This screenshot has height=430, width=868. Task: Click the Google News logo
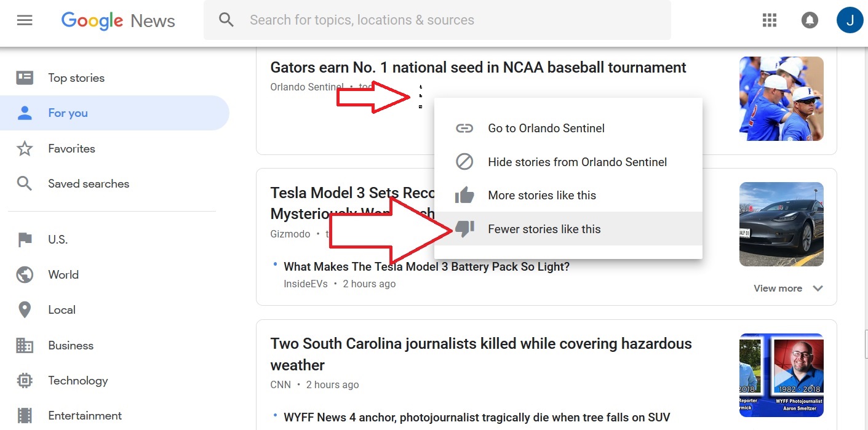[x=118, y=21]
